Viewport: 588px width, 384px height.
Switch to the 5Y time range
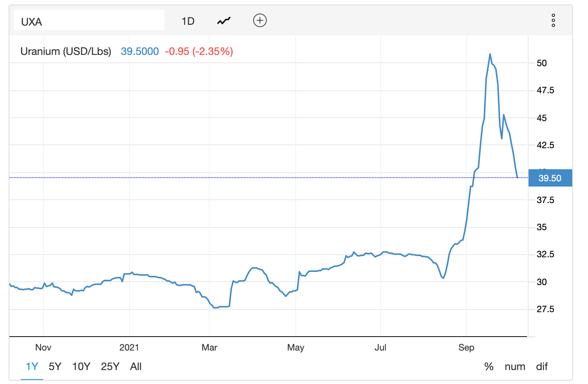[55, 366]
